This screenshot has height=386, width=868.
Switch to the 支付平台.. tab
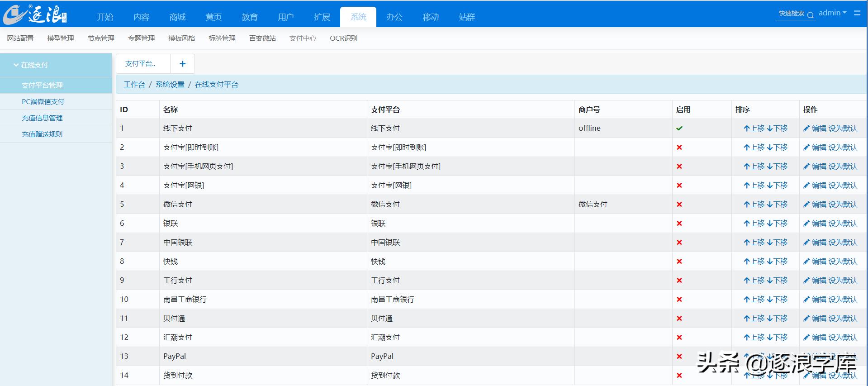click(x=143, y=64)
